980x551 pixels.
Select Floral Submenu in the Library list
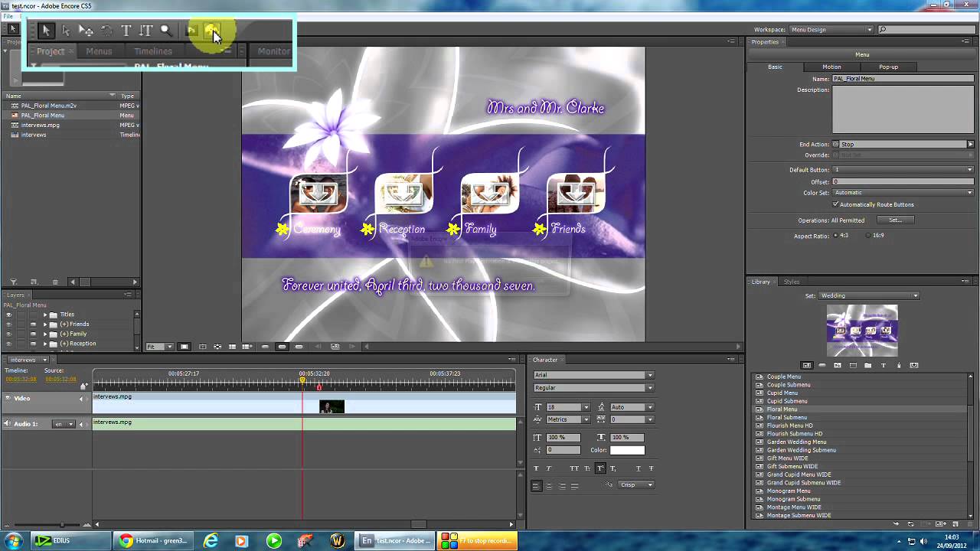click(787, 418)
